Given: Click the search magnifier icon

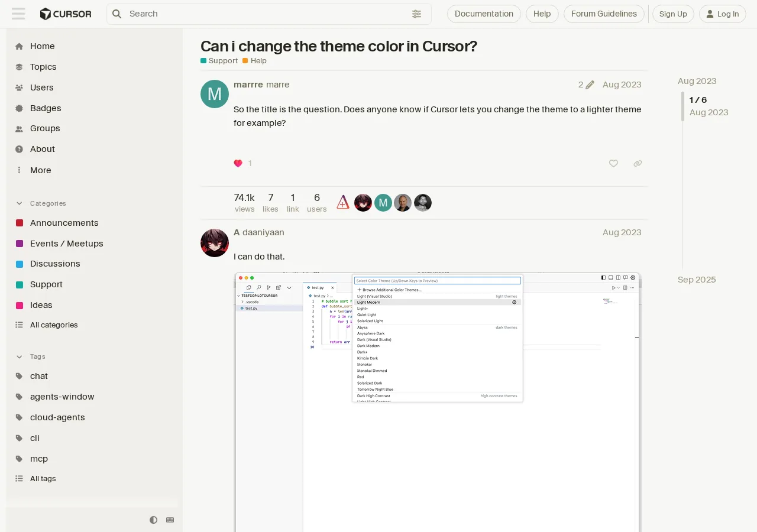Looking at the screenshot, I should (x=117, y=14).
